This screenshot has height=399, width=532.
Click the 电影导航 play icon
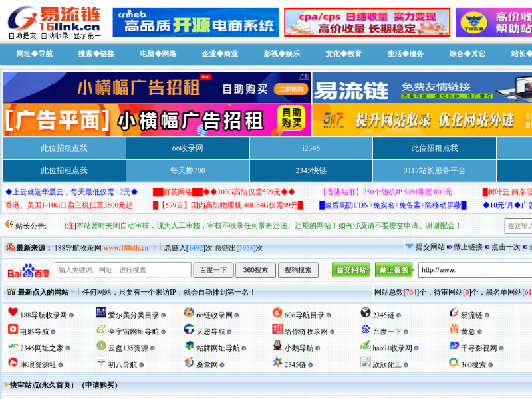pyautogui.click(x=13, y=329)
